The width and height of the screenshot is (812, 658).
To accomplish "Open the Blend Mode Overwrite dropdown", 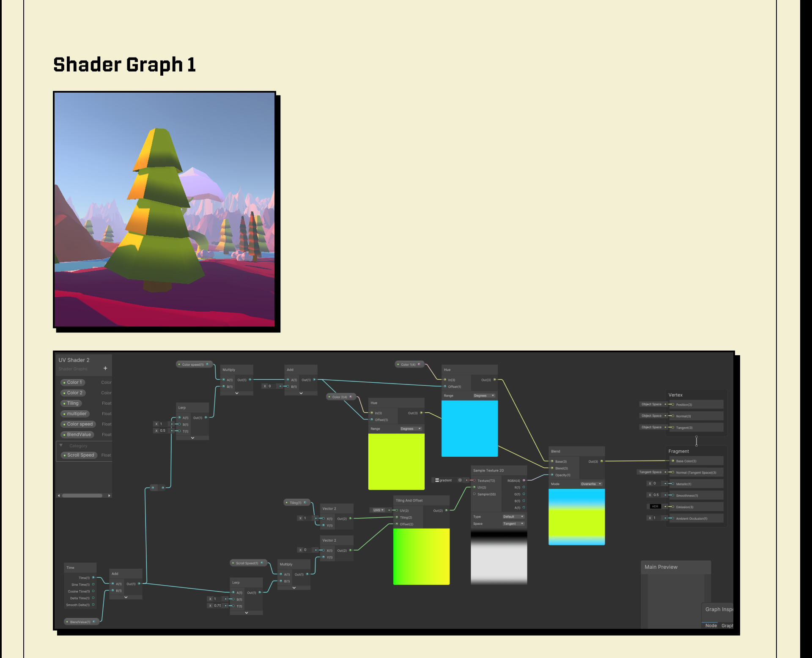I will point(591,484).
